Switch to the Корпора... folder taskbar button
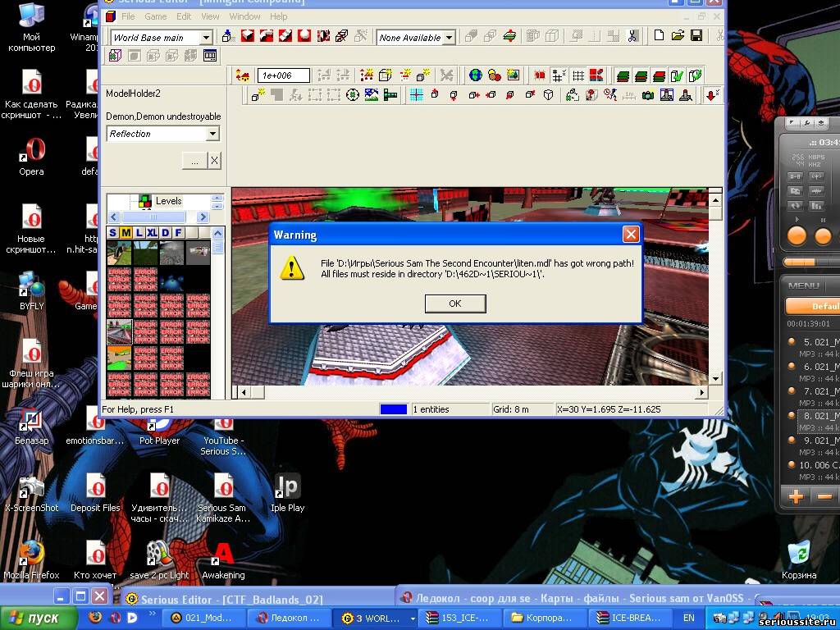Viewport: 840px width, 630px height. point(544,619)
